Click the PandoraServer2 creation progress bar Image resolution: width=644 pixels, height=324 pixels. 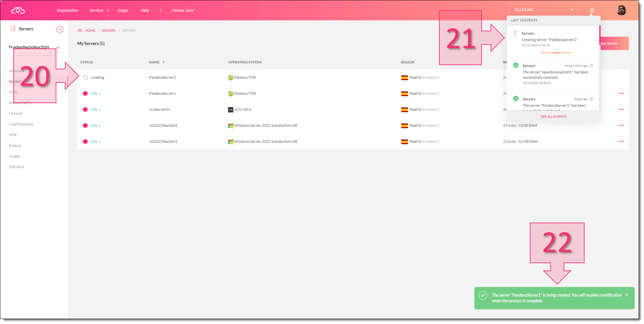(x=556, y=53)
